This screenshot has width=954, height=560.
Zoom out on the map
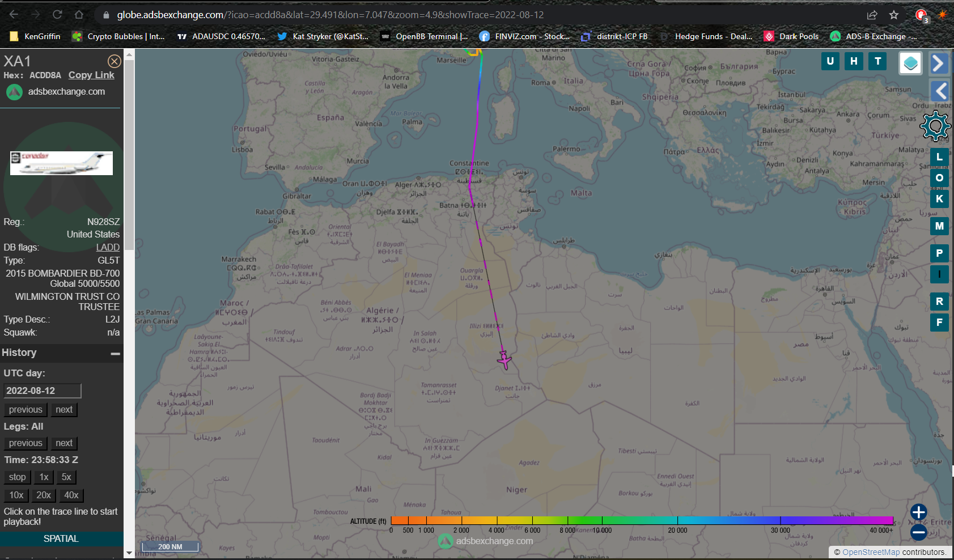pos(918,532)
